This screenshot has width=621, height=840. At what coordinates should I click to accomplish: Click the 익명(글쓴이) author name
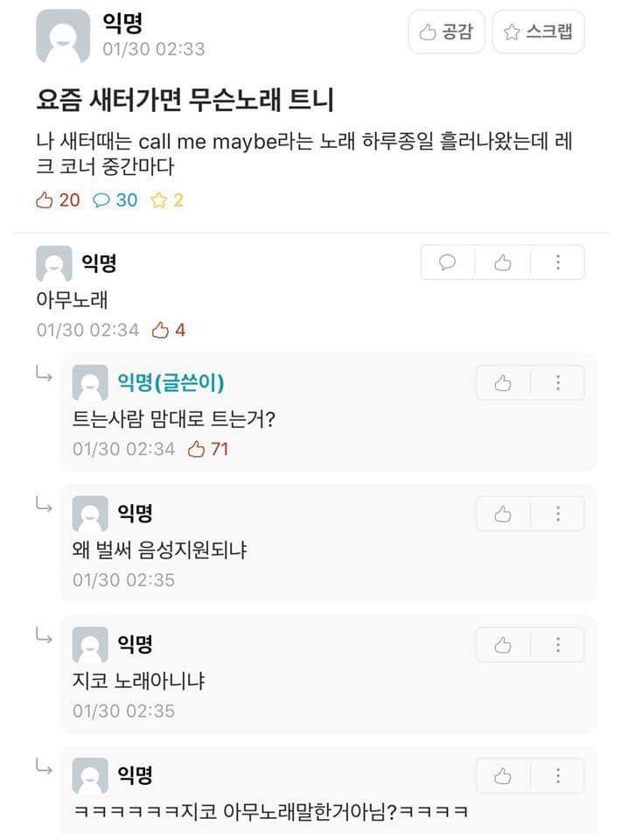(x=176, y=382)
